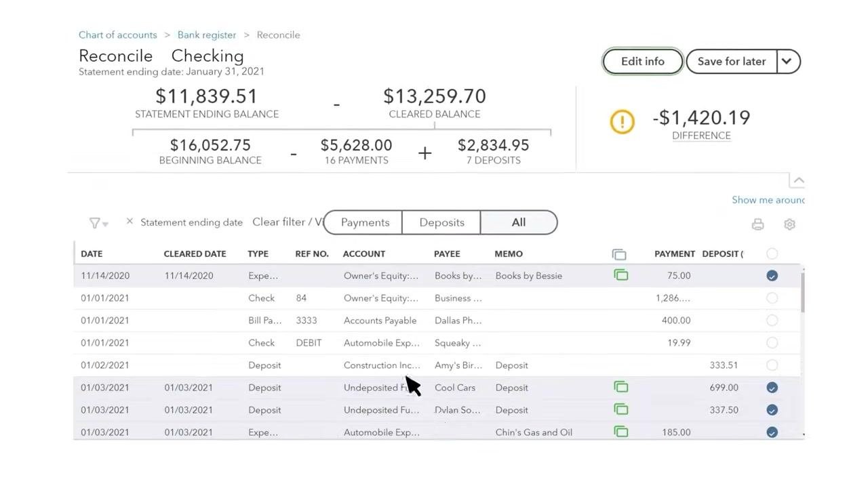Expand the Save for later dropdown arrow
Image resolution: width=868 pixels, height=488 pixels.
(787, 61)
